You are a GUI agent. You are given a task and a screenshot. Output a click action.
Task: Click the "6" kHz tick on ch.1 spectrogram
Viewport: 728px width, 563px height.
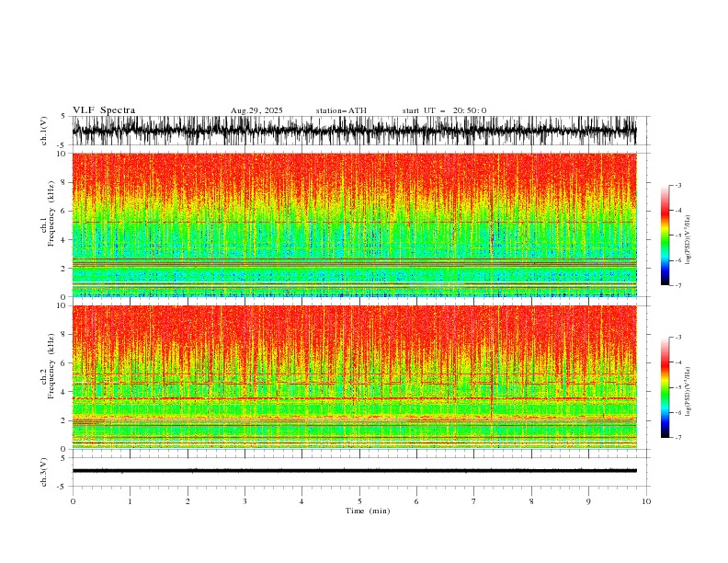point(64,211)
